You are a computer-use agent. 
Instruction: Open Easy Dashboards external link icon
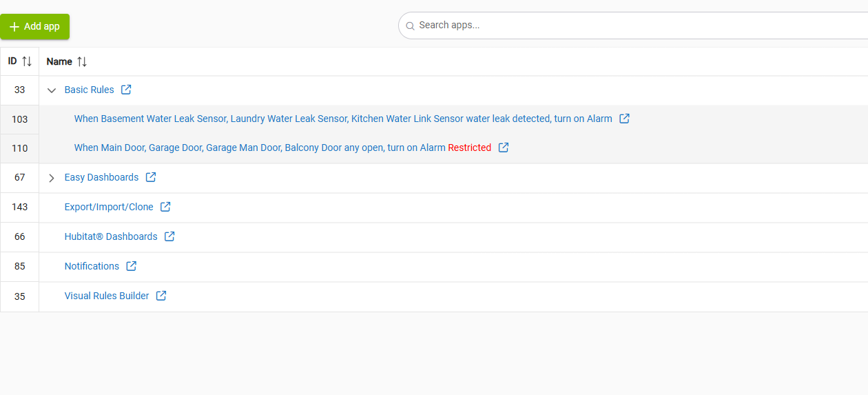coord(151,177)
